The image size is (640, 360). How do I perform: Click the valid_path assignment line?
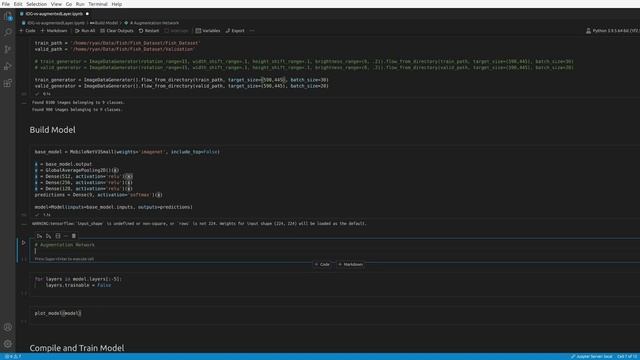[115, 49]
